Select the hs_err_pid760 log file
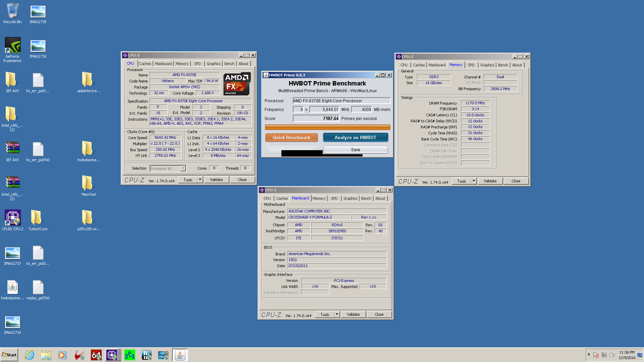644x362 pixels. click(x=38, y=152)
